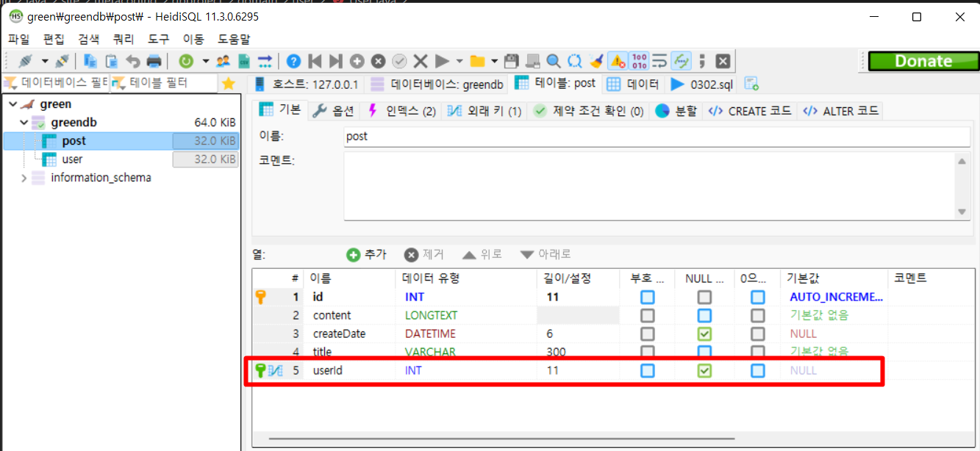
Task: Click the reformat SQL brush icon
Action: 596,61
